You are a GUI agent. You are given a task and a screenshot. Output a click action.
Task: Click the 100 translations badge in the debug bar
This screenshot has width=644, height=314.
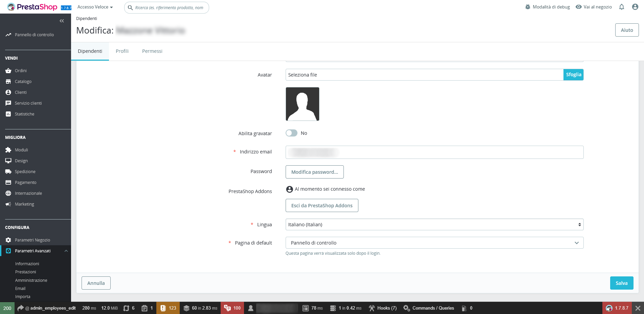[232, 308]
